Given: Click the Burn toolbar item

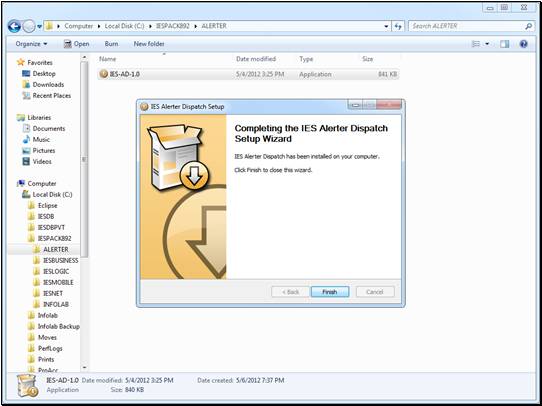Looking at the screenshot, I should click(x=111, y=44).
